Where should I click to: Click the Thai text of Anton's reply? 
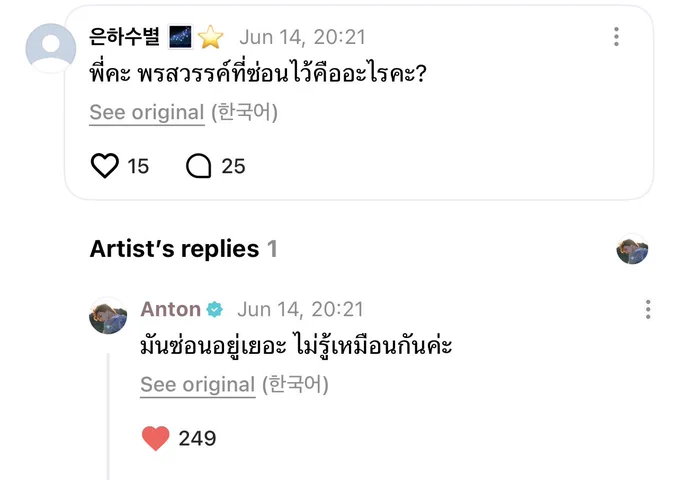point(296,346)
